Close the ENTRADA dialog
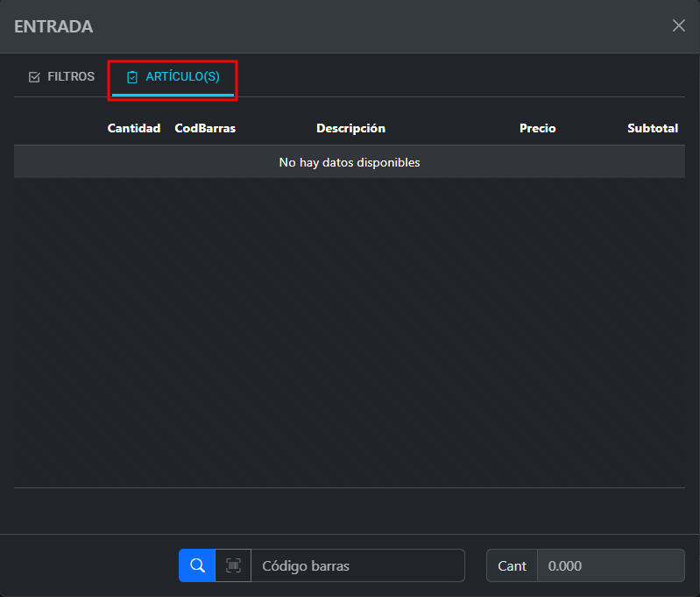 [x=678, y=25]
